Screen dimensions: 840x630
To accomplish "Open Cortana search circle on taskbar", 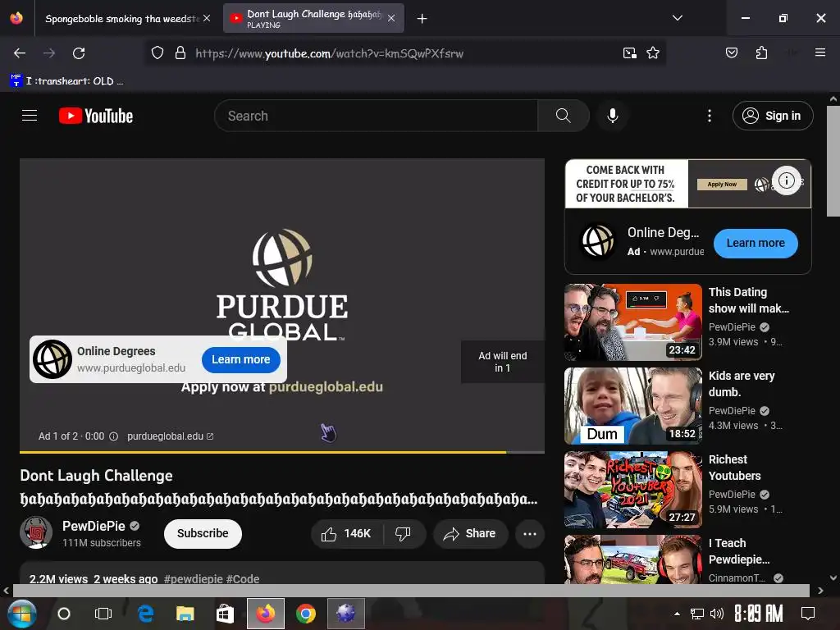I will coord(64,614).
